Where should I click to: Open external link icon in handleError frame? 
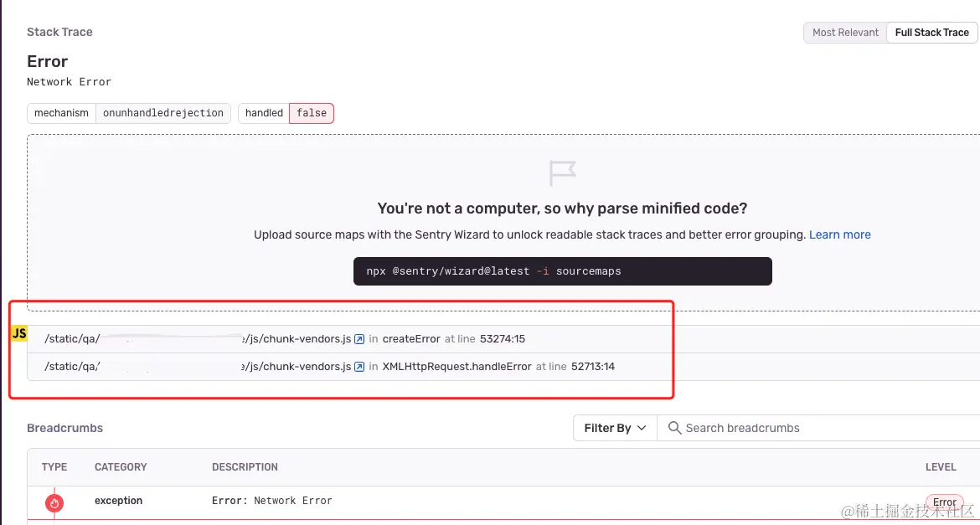[x=359, y=367]
